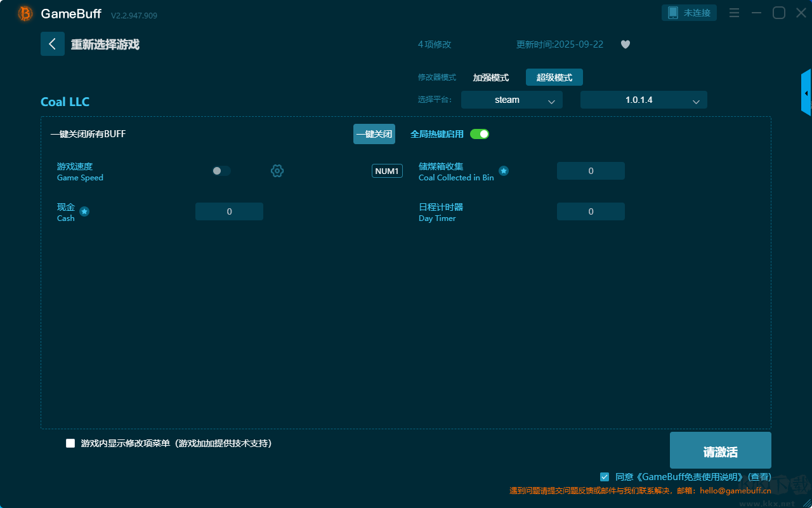Open Game Speed gear settings
This screenshot has width=812, height=508.
[277, 171]
